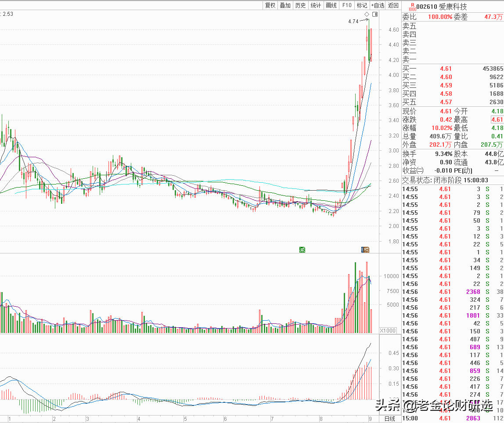504x423 pixels.
Task: Select the 买一 bid row at 4.61
Action: click(x=452, y=69)
